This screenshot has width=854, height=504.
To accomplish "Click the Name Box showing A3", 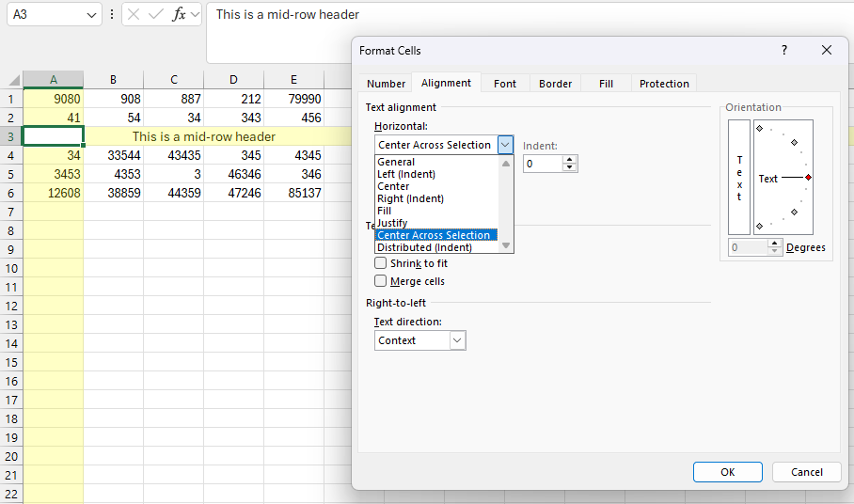I will pyautogui.click(x=47, y=15).
